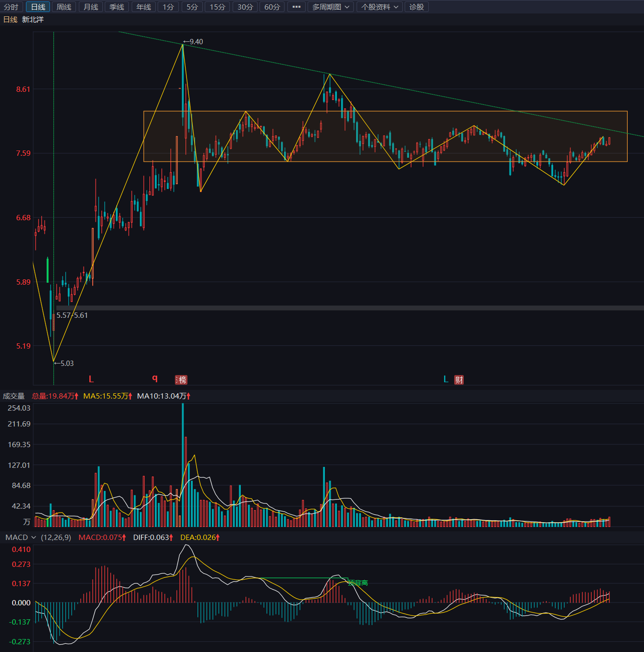Select the 5分 minute period

point(192,7)
